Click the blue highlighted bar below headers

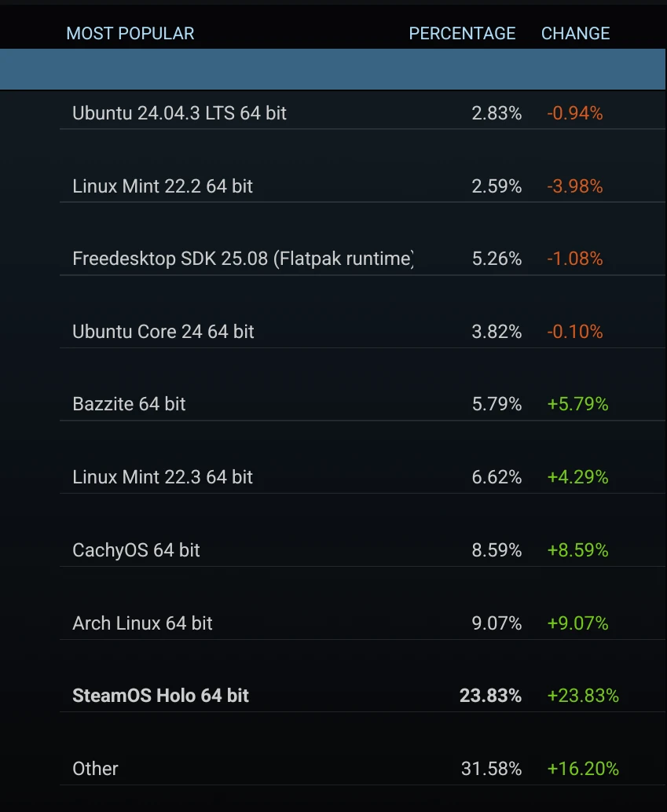(333, 69)
